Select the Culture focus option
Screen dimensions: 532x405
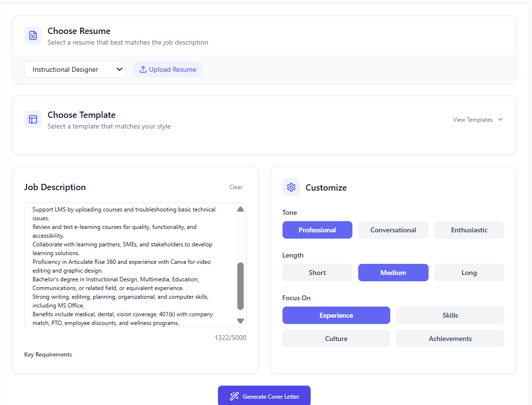click(x=336, y=338)
